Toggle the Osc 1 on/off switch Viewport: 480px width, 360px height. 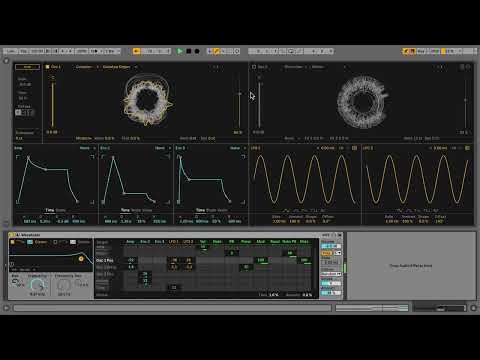(x=47, y=67)
